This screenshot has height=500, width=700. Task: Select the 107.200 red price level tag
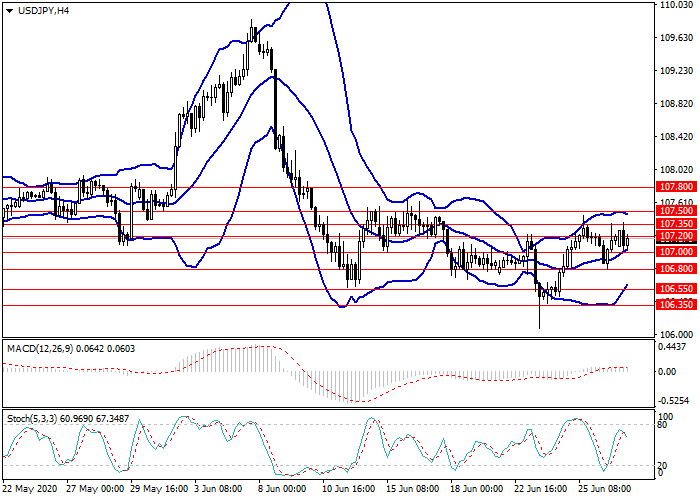pyautogui.click(x=676, y=236)
